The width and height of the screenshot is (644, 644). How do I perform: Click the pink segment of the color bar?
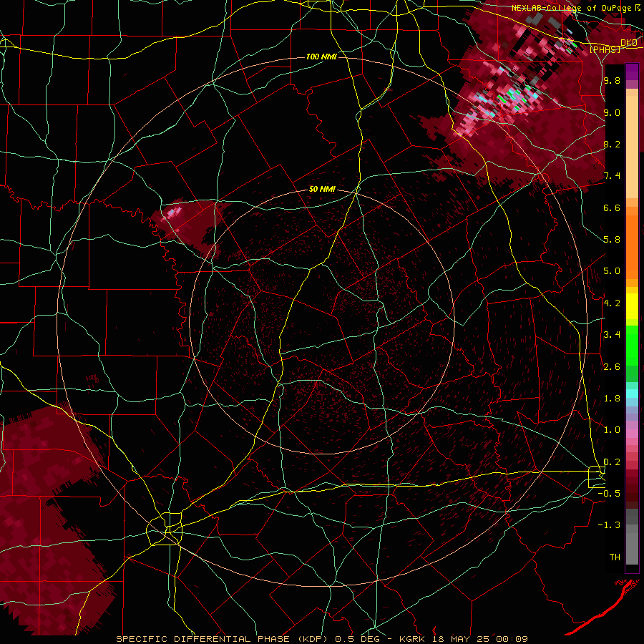[x=632, y=434]
